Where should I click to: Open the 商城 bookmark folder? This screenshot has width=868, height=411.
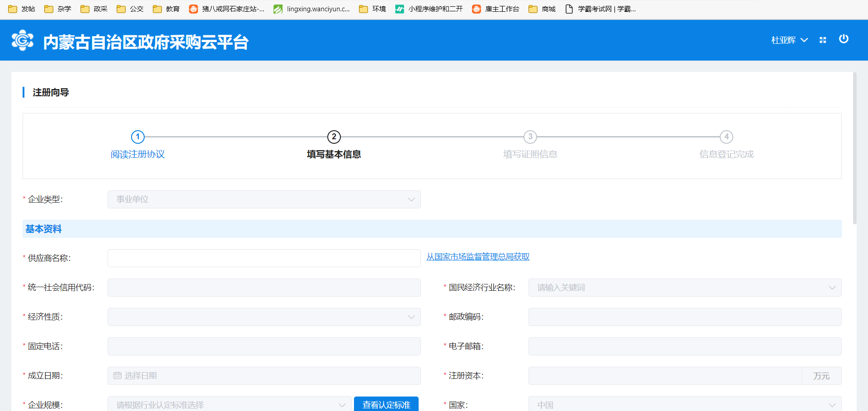(542, 9)
